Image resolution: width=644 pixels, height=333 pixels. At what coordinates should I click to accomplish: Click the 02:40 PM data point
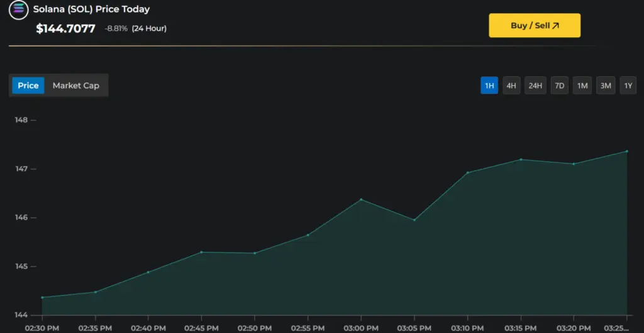click(148, 272)
